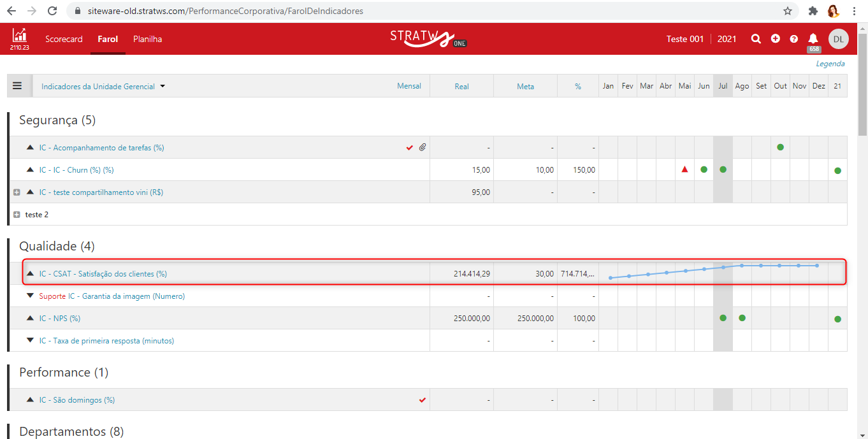This screenshot has height=439, width=868.
Task: Click the chart logo icon labeled 2110.23
Action: pos(19,38)
